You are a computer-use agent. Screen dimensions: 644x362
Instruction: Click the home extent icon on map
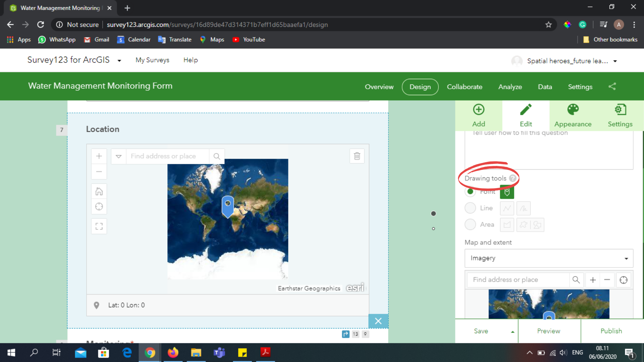pyautogui.click(x=99, y=191)
